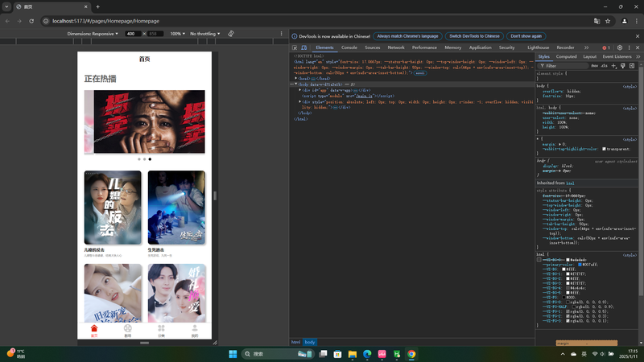Toggle :hov element state button

(594, 66)
